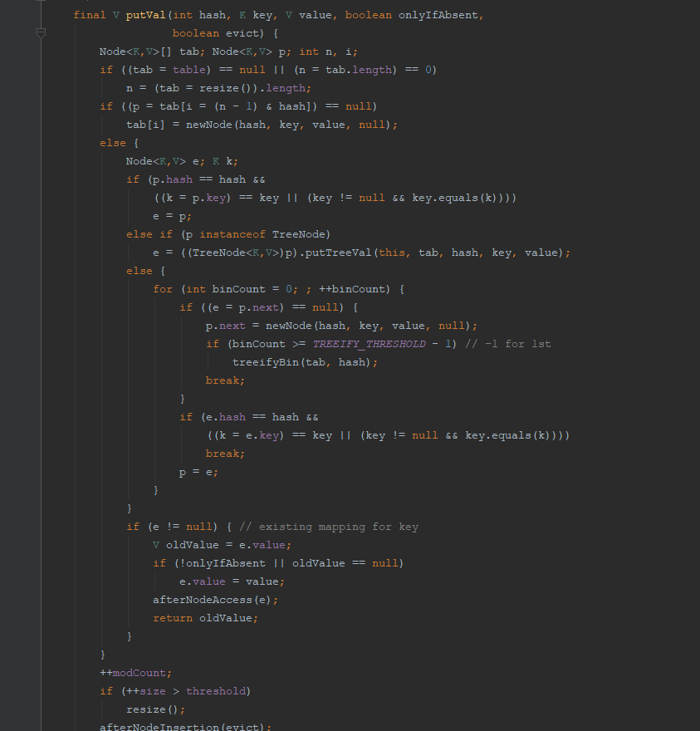The height and width of the screenshot is (731, 700).
Task: Click the 'int n, i;' declaration
Action: 328,52
